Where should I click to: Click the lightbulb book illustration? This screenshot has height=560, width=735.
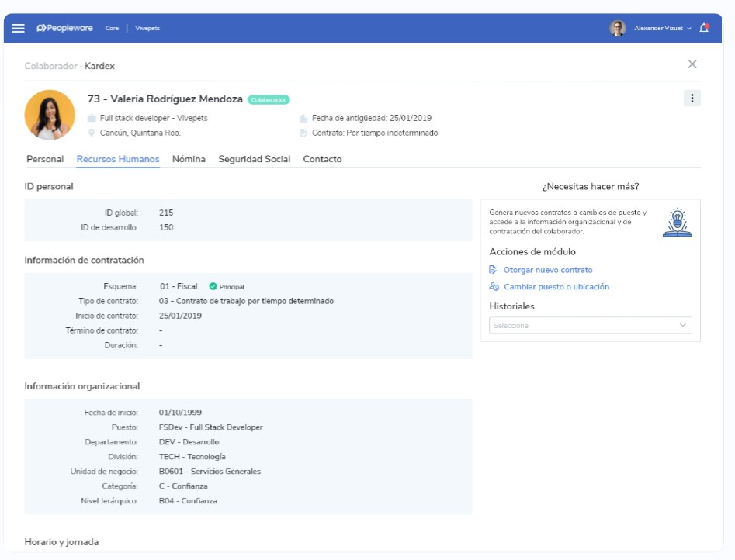(x=677, y=222)
